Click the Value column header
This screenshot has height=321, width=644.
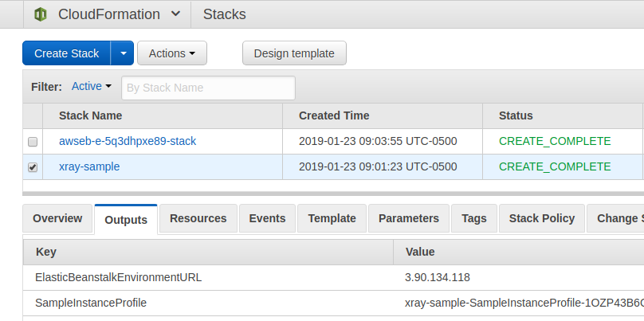(x=519, y=252)
